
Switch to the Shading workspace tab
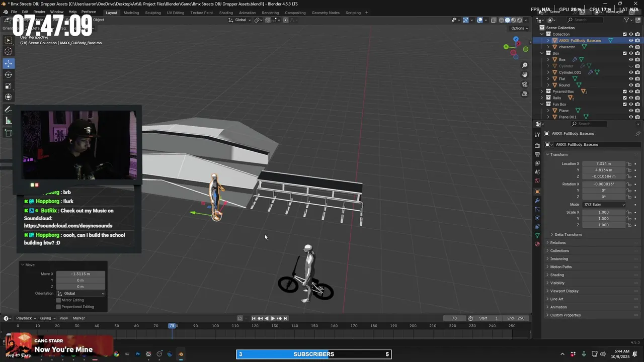click(226, 13)
